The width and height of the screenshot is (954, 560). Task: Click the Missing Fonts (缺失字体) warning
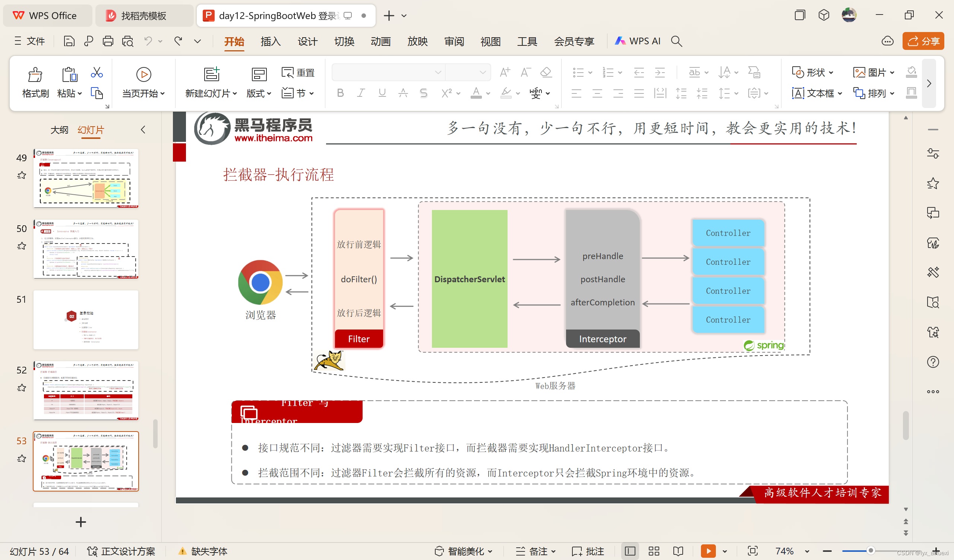pyautogui.click(x=203, y=551)
